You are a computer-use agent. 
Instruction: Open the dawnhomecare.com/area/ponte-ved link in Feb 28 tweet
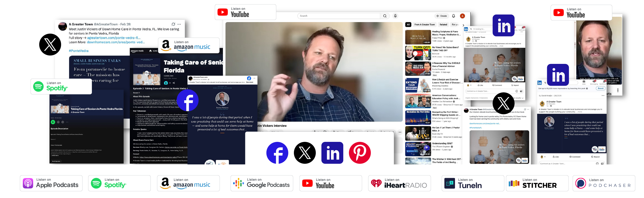(116, 42)
